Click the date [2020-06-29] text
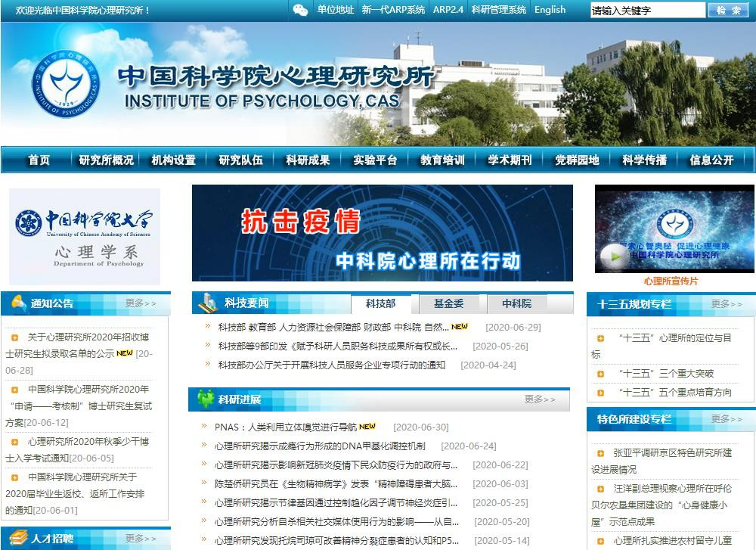 point(513,327)
